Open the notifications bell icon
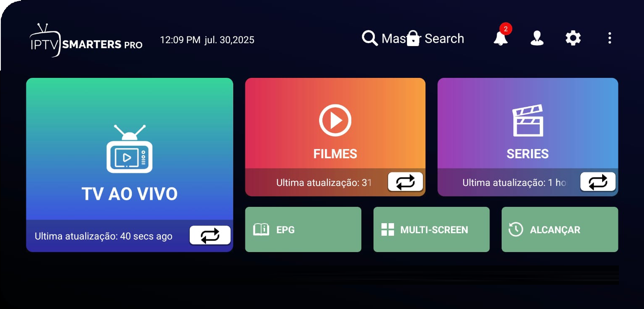644x309 pixels. pyautogui.click(x=500, y=38)
